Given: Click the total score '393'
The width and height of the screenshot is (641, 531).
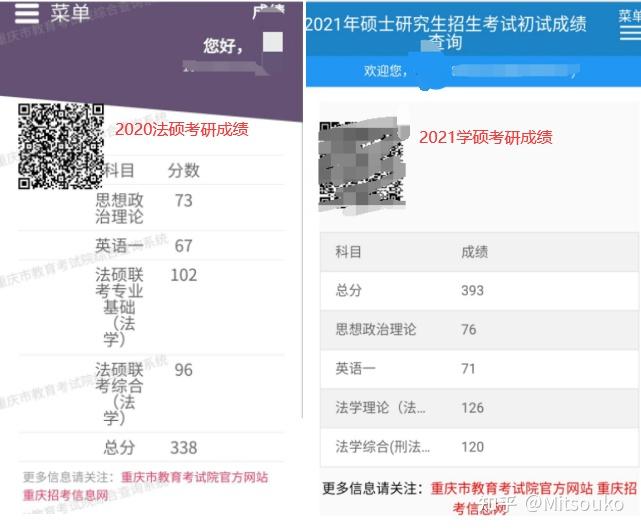Looking at the screenshot, I should [473, 291].
